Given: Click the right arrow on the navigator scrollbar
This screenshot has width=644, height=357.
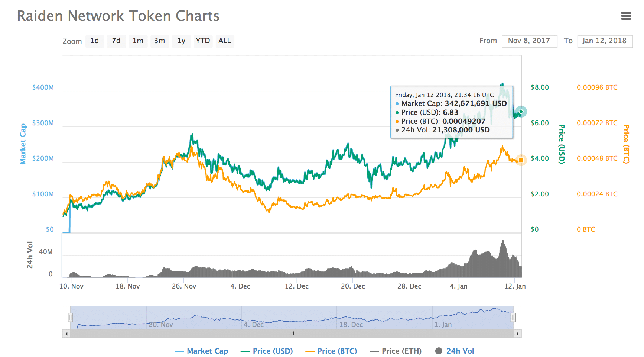Looking at the screenshot, I should (518, 334).
